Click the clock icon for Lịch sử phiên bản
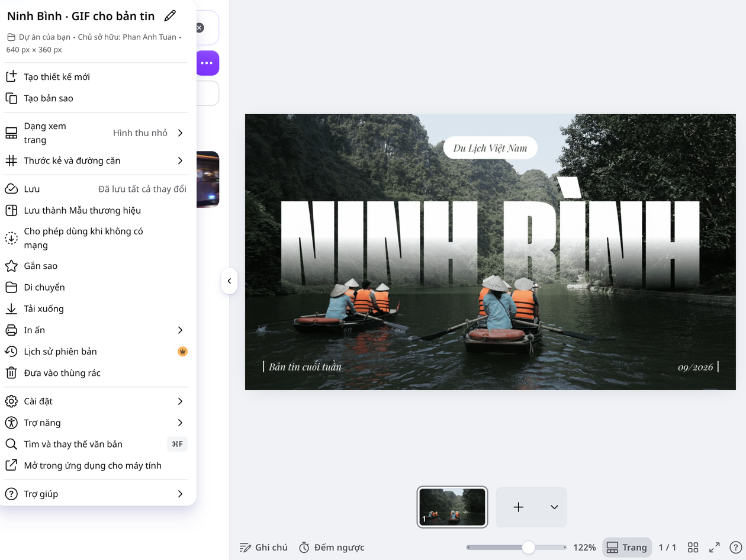The image size is (746, 560). [x=11, y=351]
